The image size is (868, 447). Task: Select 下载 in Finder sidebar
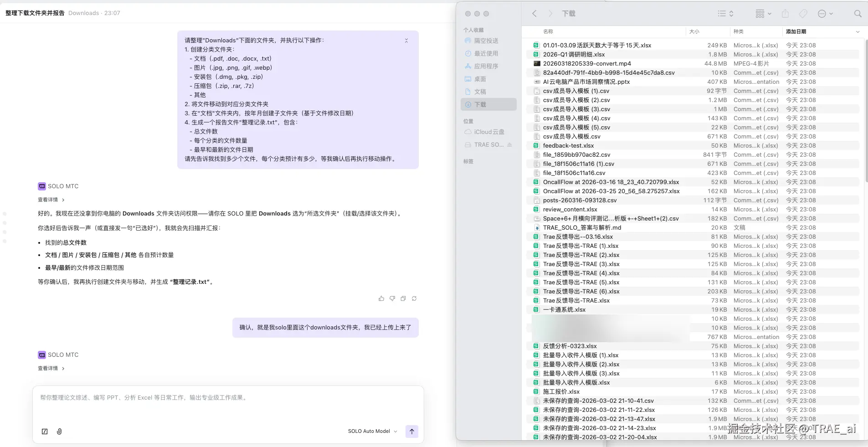point(488,104)
